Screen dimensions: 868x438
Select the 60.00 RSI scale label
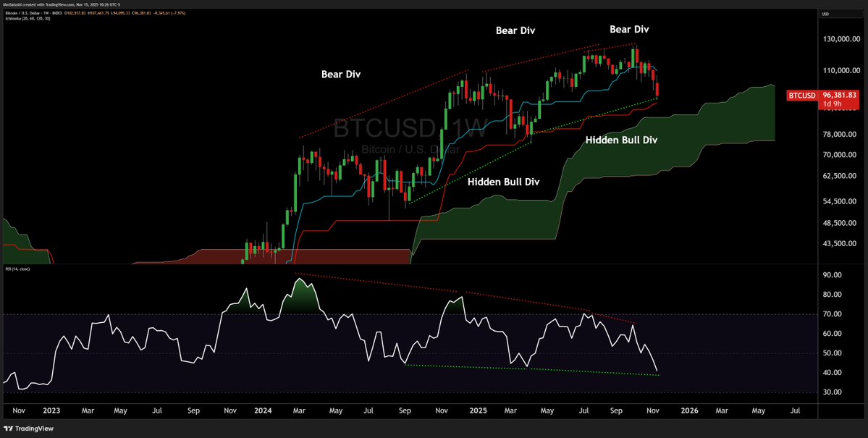click(833, 334)
